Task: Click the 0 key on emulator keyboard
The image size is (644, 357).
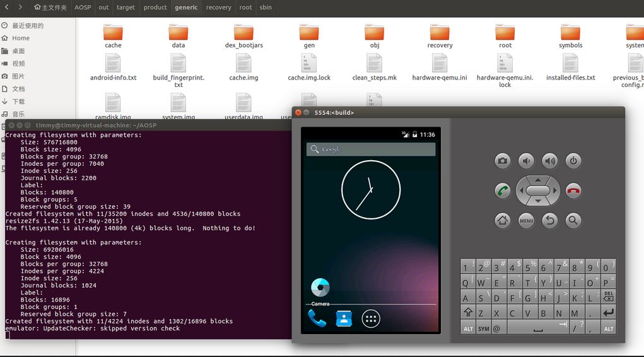Action: [608, 267]
